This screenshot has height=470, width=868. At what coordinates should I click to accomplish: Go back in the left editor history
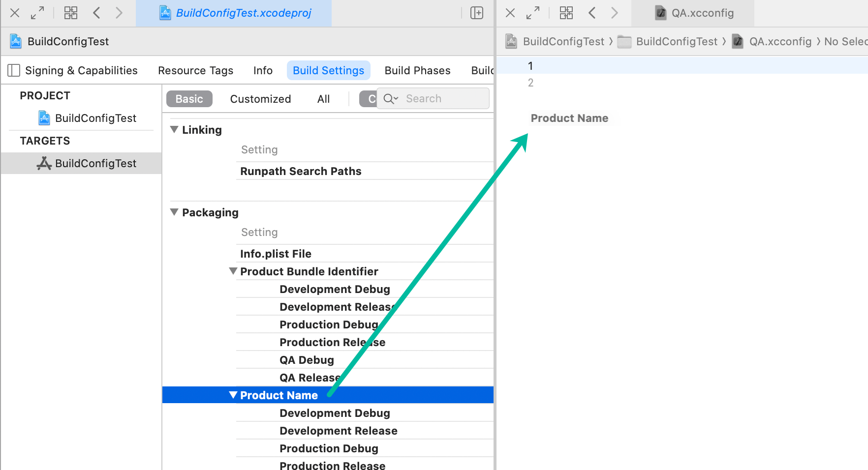97,13
